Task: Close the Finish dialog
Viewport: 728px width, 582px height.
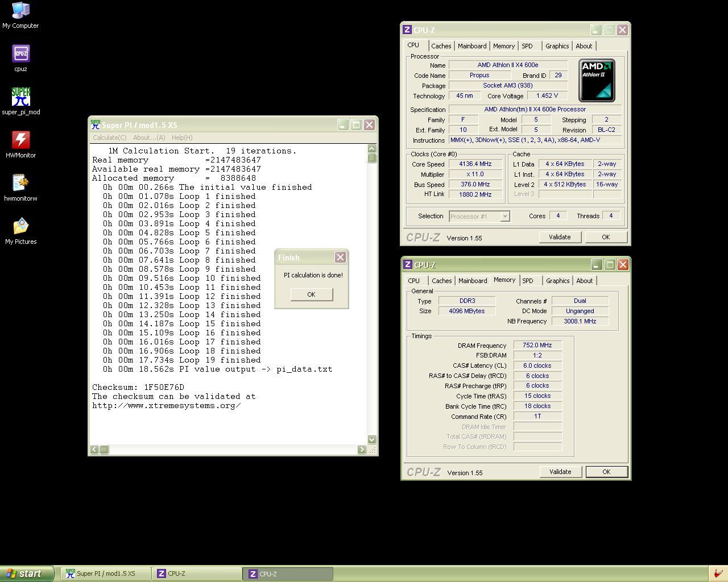Action: (340, 257)
